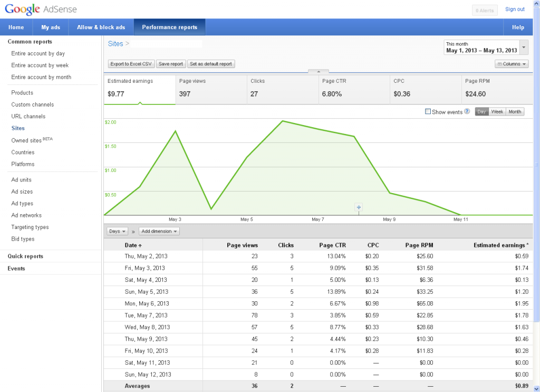Image resolution: width=540 pixels, height=392 pixels.
Task: Go to Allow & block ads tab
Action: (x=101, y=27)
